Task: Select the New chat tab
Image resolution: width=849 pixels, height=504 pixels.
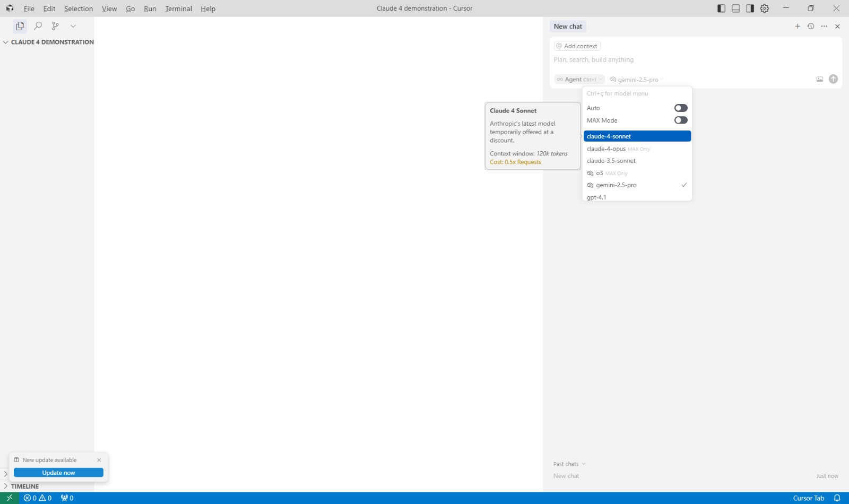Action: pyautogui.click(x=568, y=27)
